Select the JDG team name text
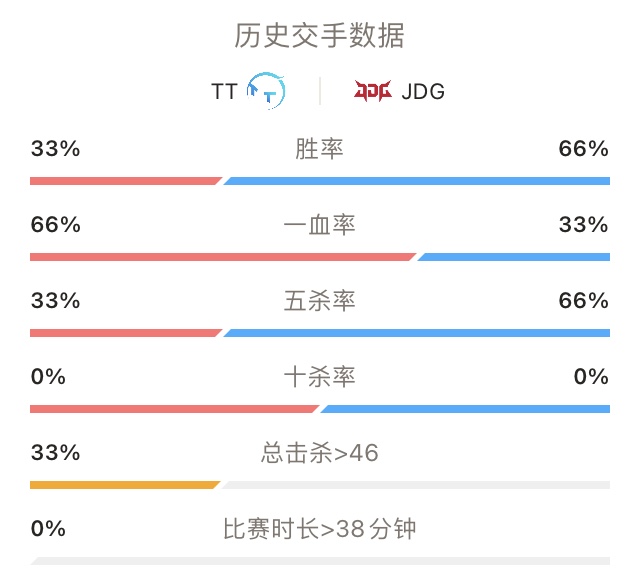 (x=423, y=91)
